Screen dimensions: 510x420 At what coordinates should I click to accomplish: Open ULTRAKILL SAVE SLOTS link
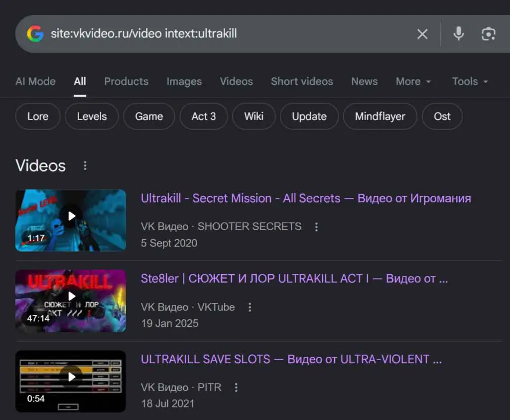291,359
